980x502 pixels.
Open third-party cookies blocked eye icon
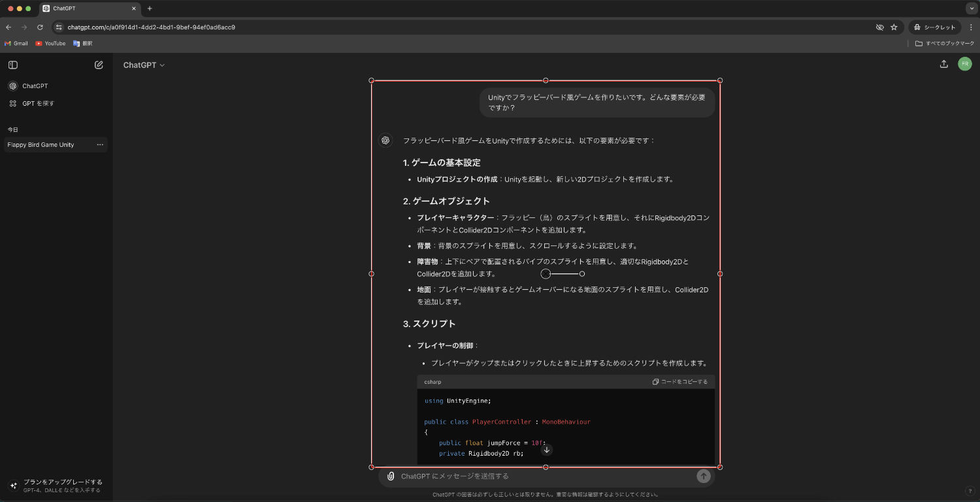point(880,27)
